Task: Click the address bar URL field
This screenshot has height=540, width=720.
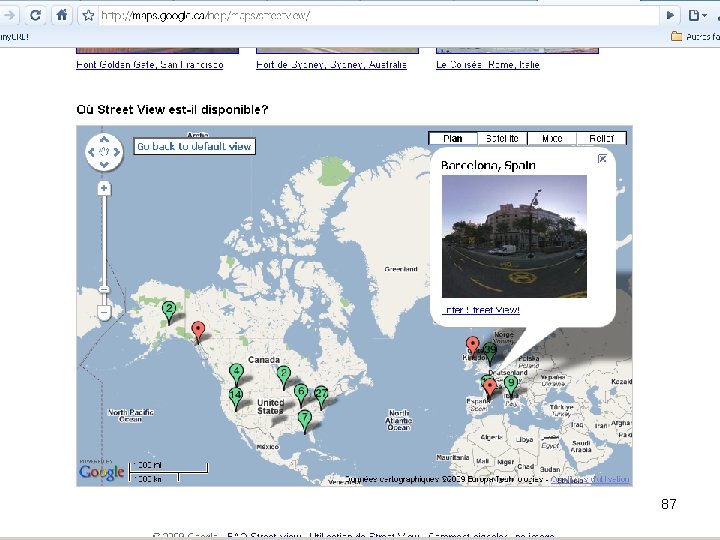Action: click(379, 16)
